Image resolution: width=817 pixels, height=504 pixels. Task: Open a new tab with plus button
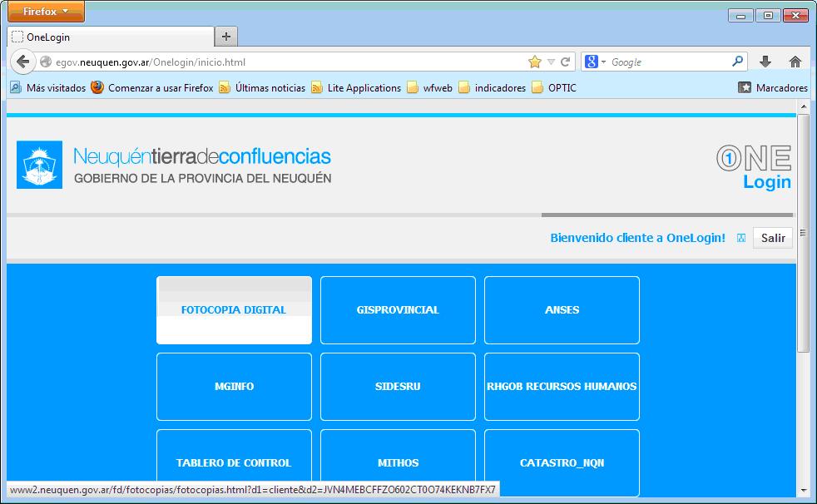[x=226, y=37]
